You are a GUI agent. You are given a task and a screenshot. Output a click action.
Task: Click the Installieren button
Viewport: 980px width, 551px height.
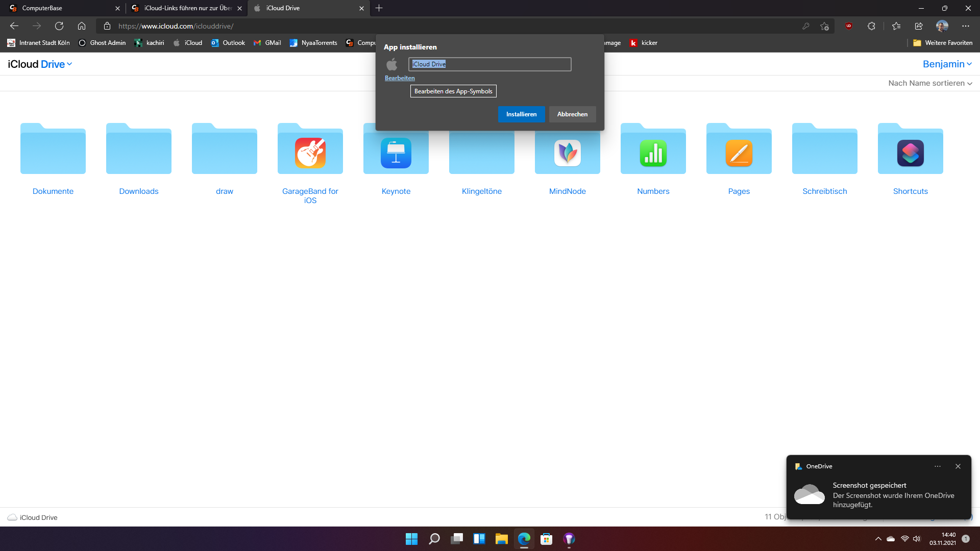(x=521, y=114)
